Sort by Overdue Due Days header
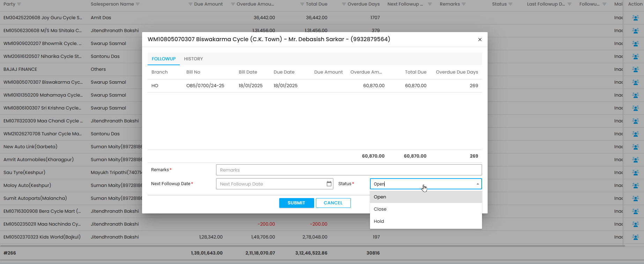The width and height of the screenshot is (644, 264). [457, 72]
